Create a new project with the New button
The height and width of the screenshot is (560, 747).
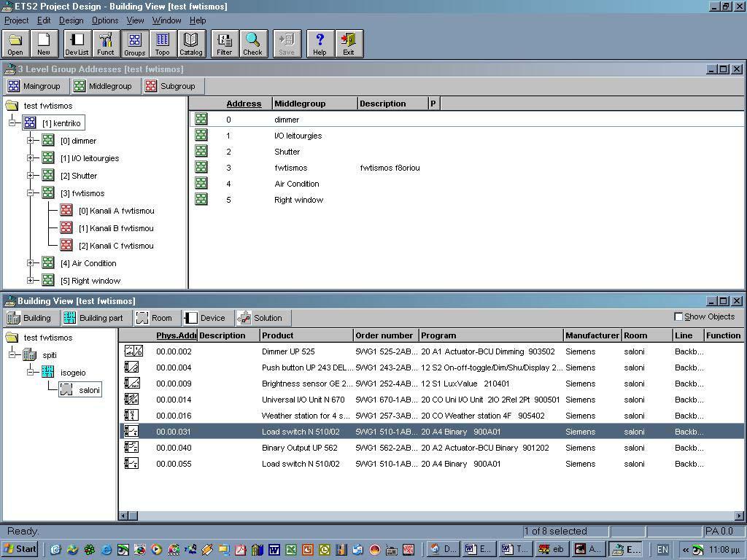[x=44, y=43]
